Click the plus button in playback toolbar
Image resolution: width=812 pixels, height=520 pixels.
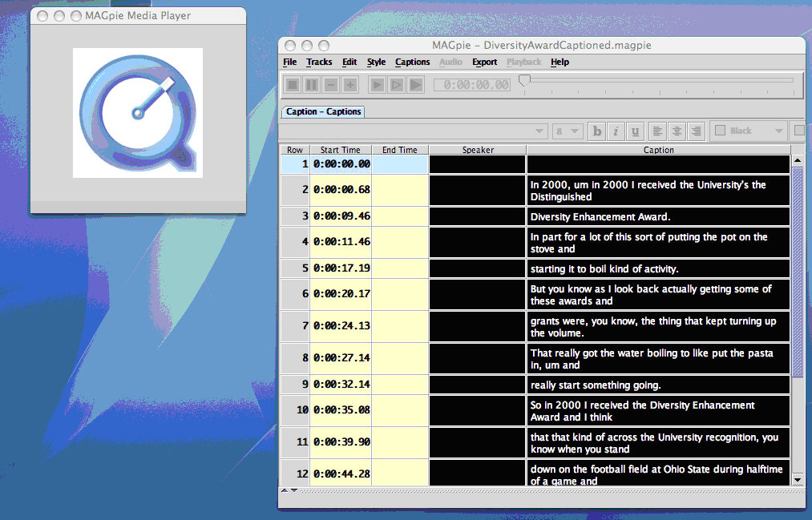point(350,84)
